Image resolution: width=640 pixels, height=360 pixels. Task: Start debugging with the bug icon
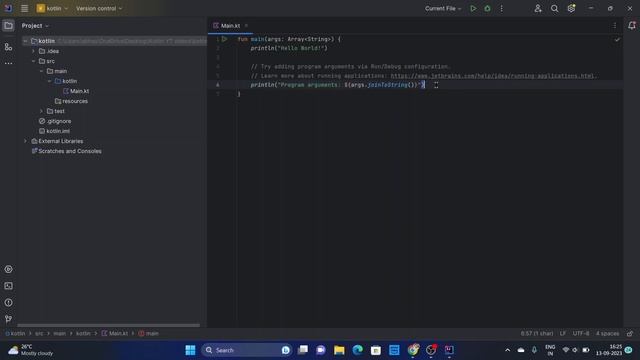[x=487, y=8]
